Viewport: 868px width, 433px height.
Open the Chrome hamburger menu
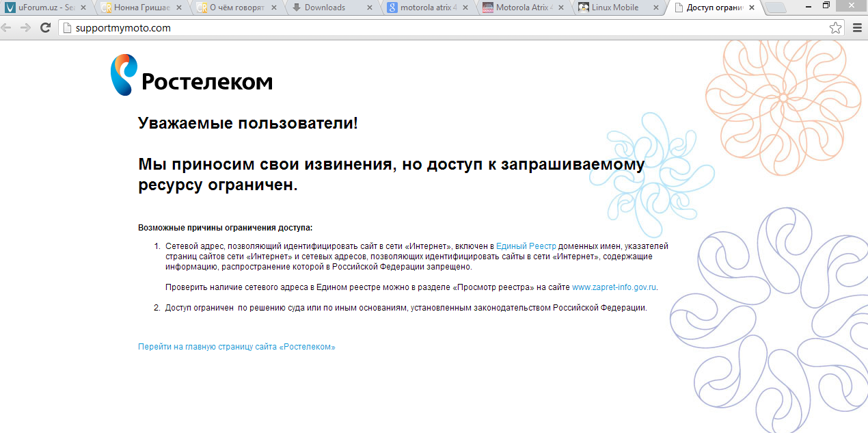857,28
